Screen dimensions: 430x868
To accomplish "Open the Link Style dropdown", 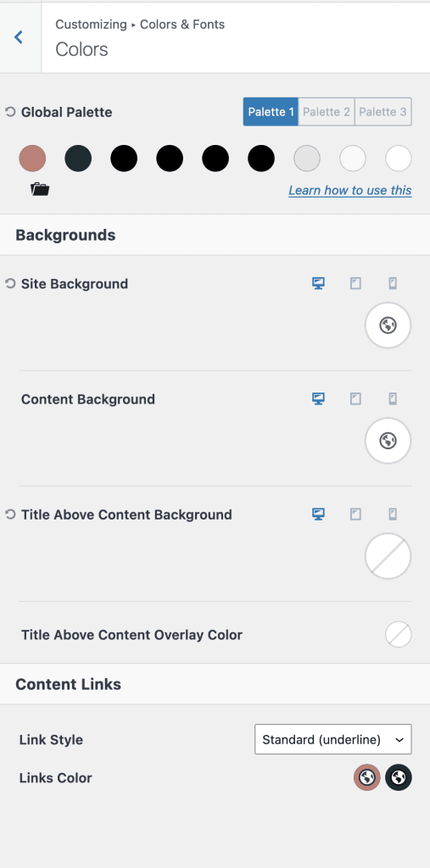I will click(x=333, y=739).
